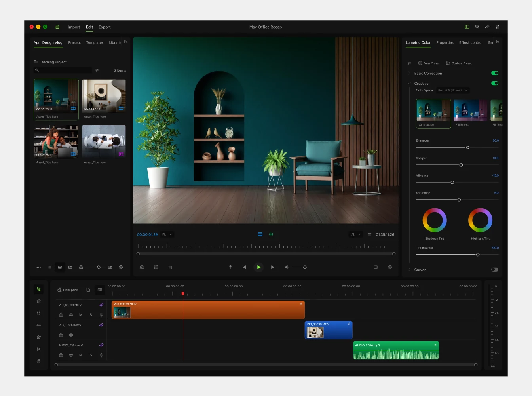The width and height of the screenshot is (532, 396).
Task: Open the Fit zoom dropdown
Action: point(167,234)
